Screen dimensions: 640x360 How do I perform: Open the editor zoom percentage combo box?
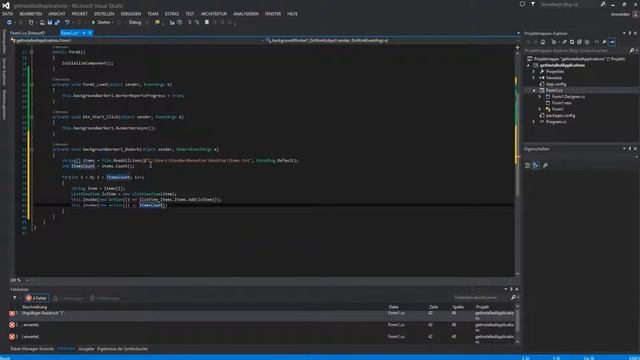[20, 280]
